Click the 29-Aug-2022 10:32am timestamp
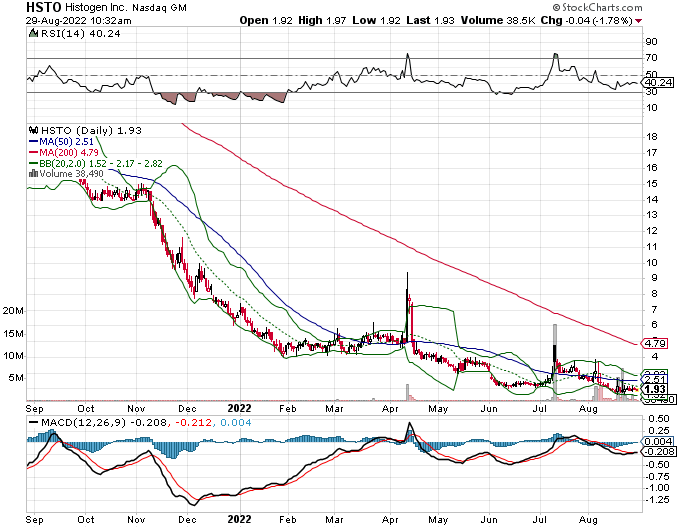678x529 pixels. coord(79,20)
